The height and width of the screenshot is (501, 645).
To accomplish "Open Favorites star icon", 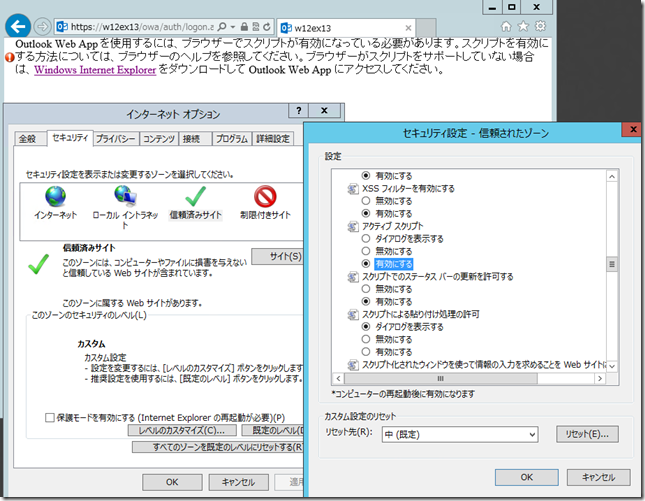I will click(523, 27).
